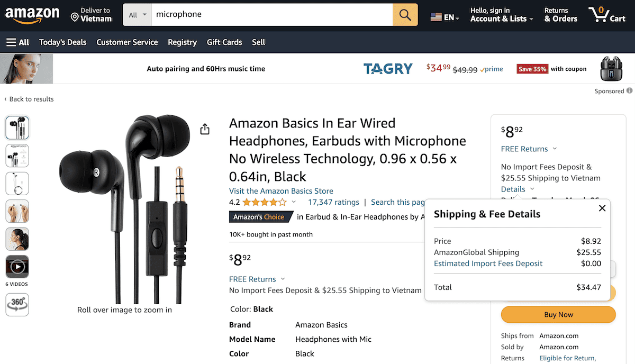Play the product videos thumbnail
This screenshot has width=635, height=364.
pyautogui.click(x=17, y=267)
